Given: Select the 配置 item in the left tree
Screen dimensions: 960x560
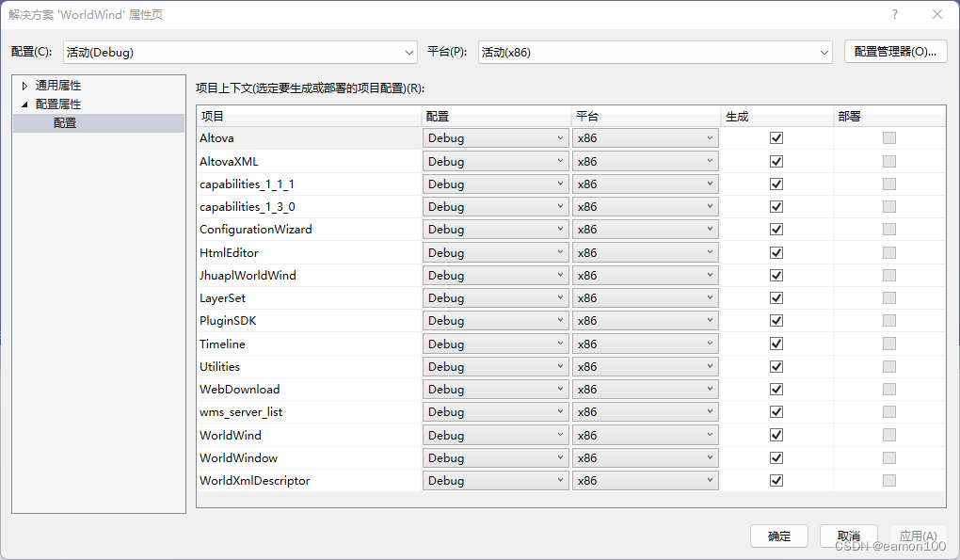Looking at the screenshot, I should point(64,122).
